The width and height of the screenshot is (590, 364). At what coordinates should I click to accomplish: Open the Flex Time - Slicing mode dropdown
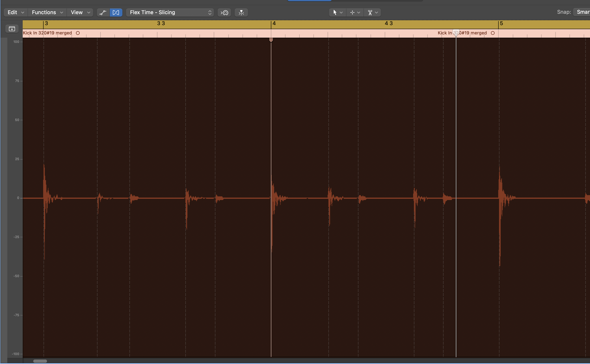170,13
